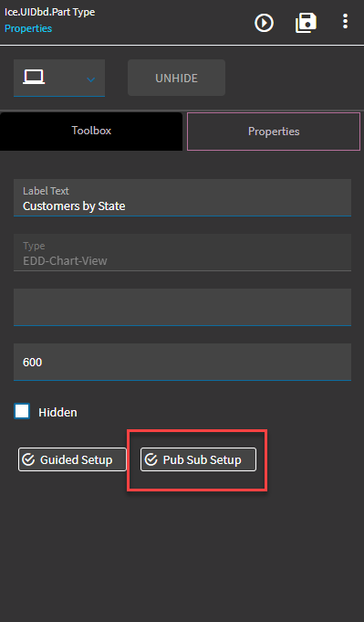Screen dimensions: 364x622
Task: Click the input field containing 600
Action: 182,362
